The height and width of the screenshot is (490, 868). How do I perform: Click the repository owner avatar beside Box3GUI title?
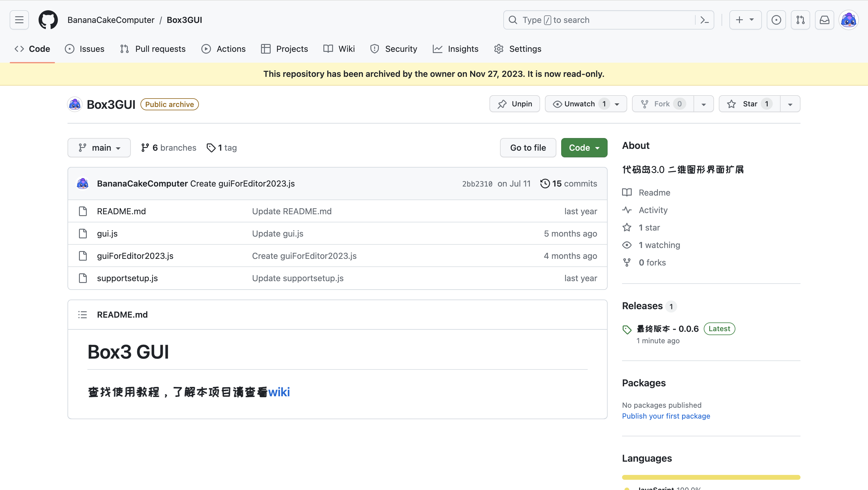pos(74,104)
